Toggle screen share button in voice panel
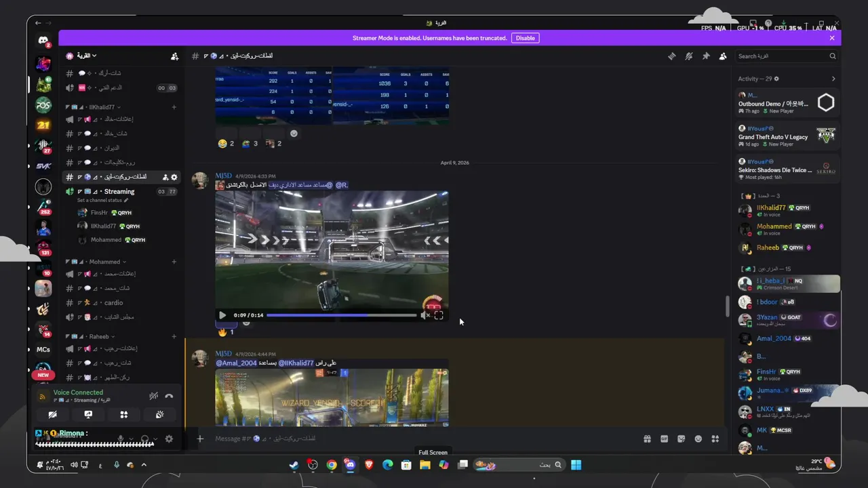Screen dimensions: 868x488 [x=88, y=414]
